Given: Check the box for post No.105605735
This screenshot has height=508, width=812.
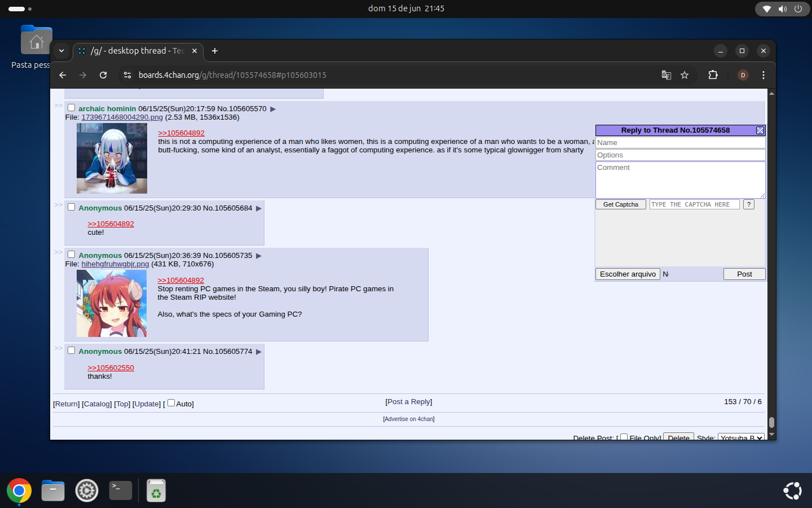Looking at the screenshot, I should pyautogui.click(x=72, y=255).
